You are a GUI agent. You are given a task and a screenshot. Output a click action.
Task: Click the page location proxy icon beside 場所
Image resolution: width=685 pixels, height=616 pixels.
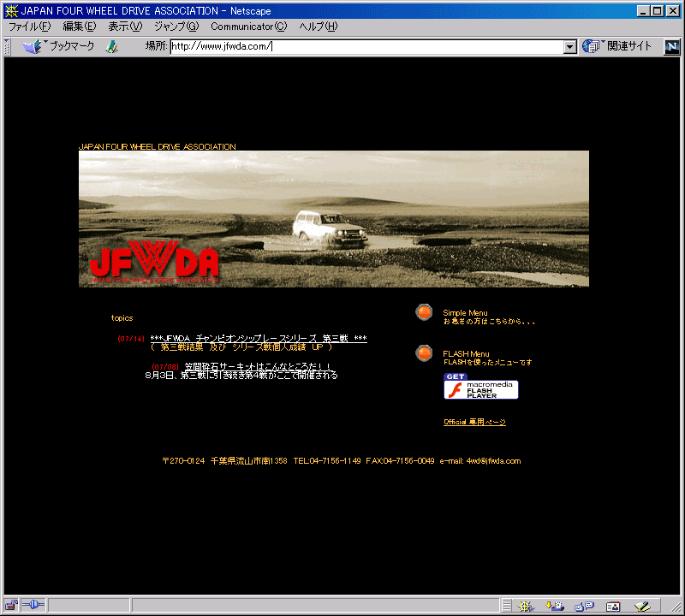point(112,46)
